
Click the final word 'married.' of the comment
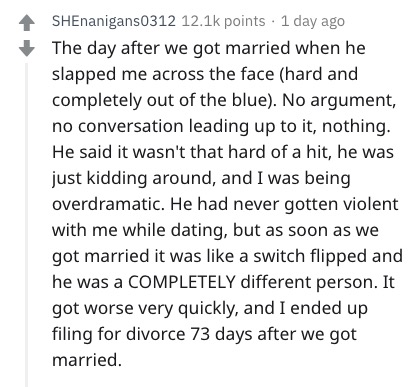(x=87, y=360)
